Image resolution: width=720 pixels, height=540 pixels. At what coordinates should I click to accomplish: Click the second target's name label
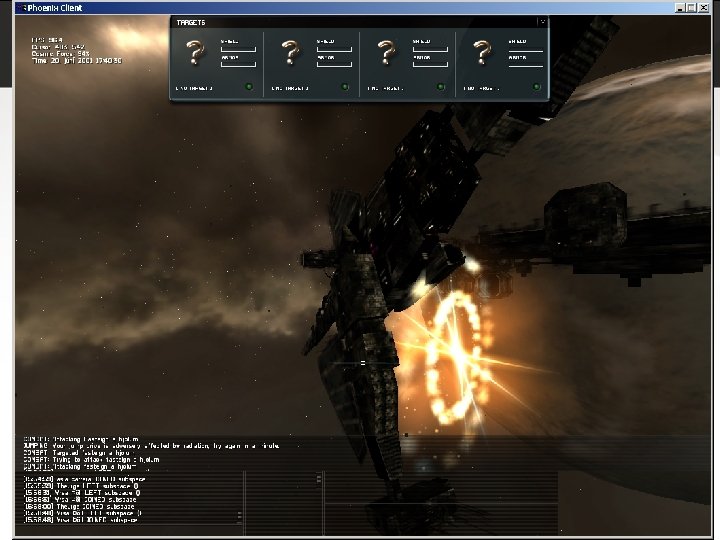click(290, 88)
